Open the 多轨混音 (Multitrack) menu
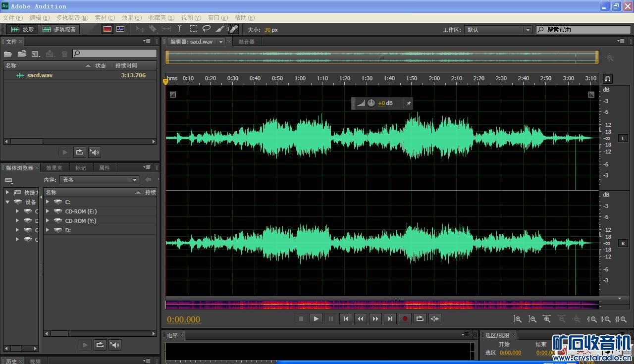 click(72, 18)
